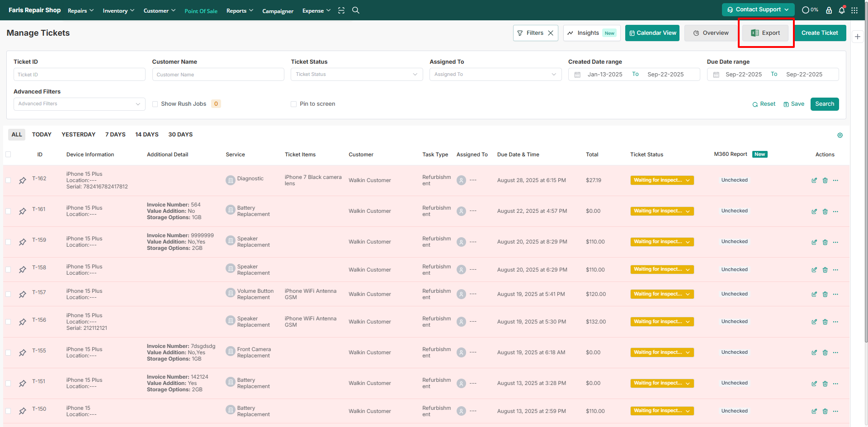Click the lock icon in the header
This screenshot has width=868, height=427.
click(x=829, y=10)
